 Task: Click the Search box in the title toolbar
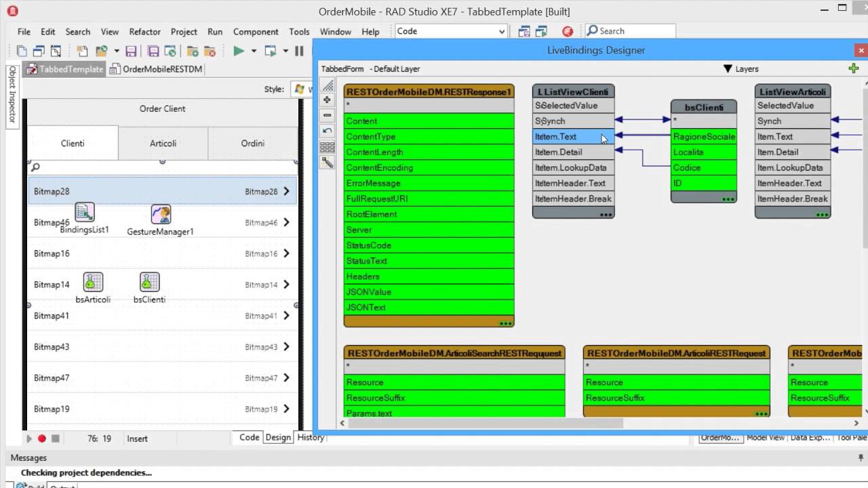630,31
